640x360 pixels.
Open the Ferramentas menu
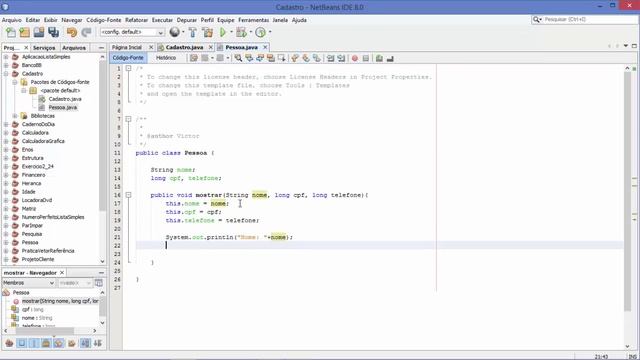click(253, 20)
